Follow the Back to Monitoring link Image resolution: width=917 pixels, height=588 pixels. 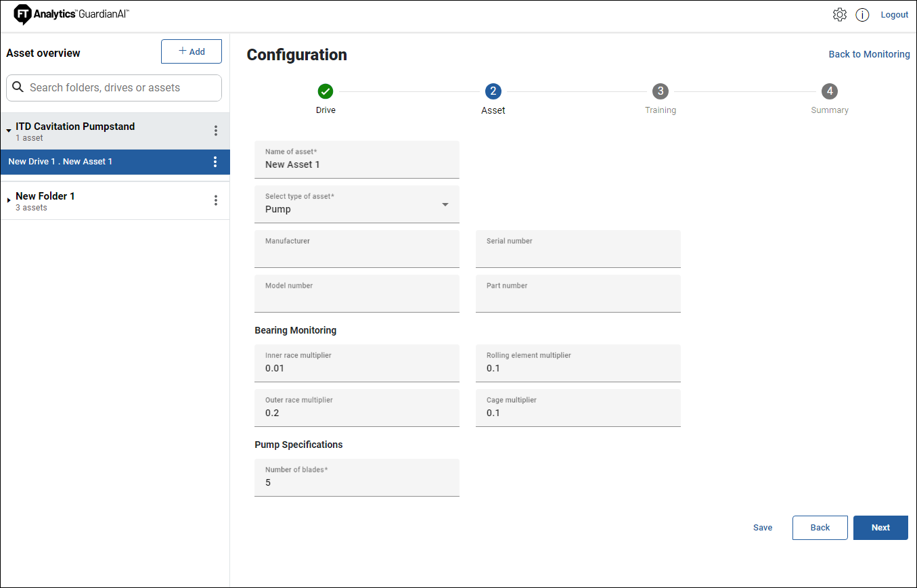pyautogui.click(x=869, y=54)
